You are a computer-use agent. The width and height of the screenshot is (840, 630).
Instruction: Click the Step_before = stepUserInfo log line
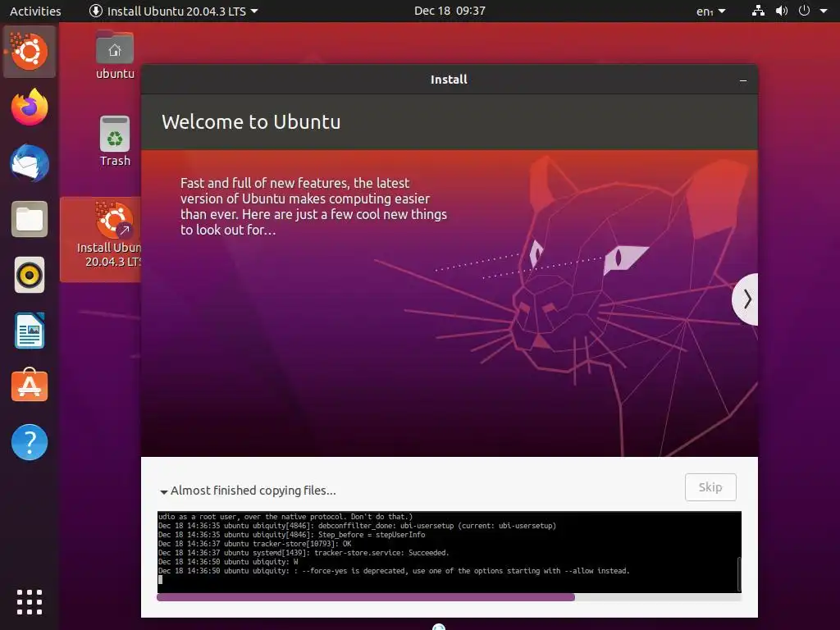[291, 535]
